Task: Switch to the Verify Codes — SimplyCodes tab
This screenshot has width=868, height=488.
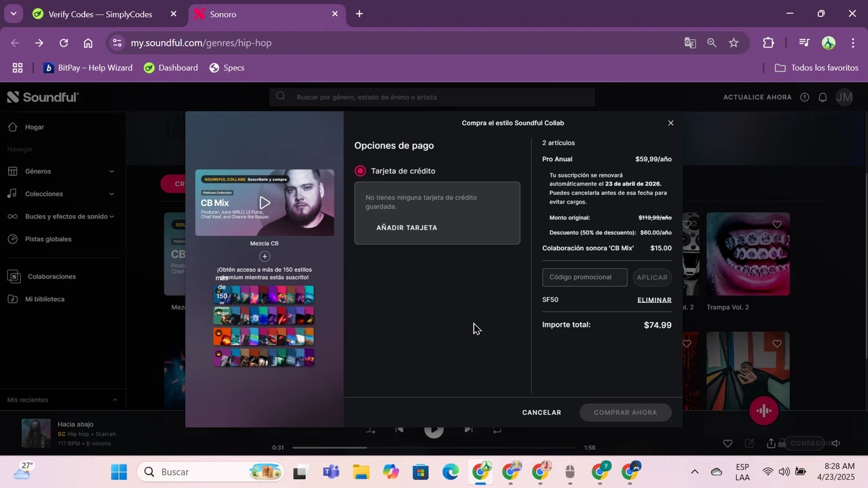Action: (x=100, y=14)
